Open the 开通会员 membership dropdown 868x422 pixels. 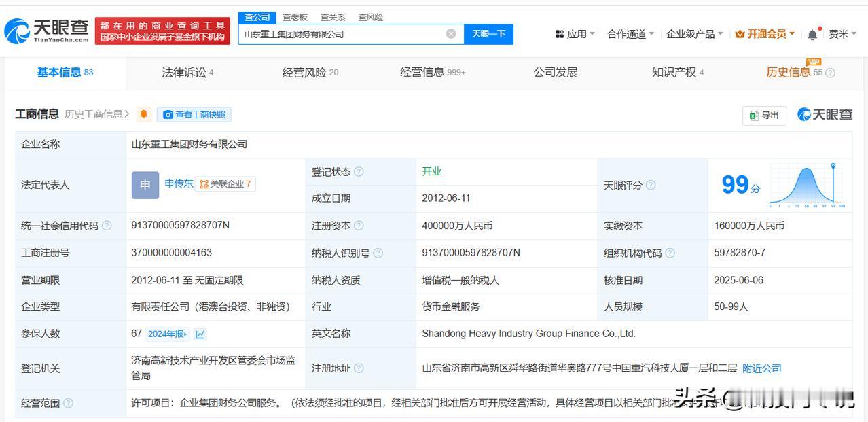[765, 34]
